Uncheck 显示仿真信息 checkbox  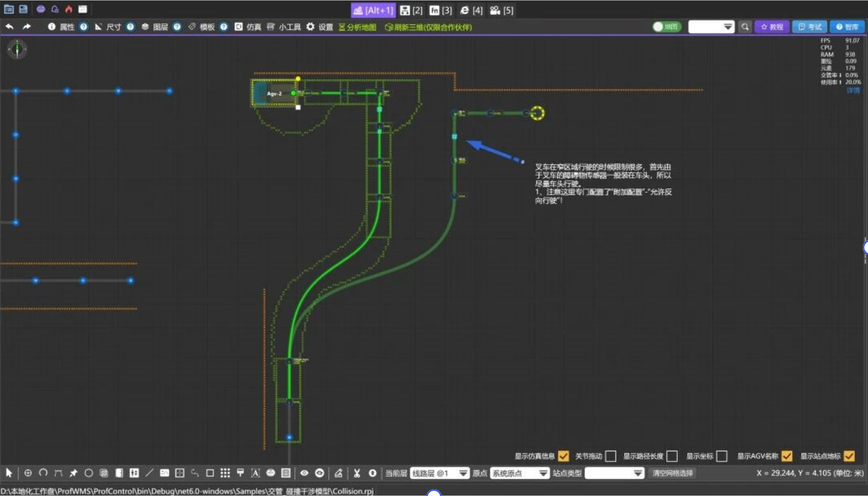[x=563, y=456]
